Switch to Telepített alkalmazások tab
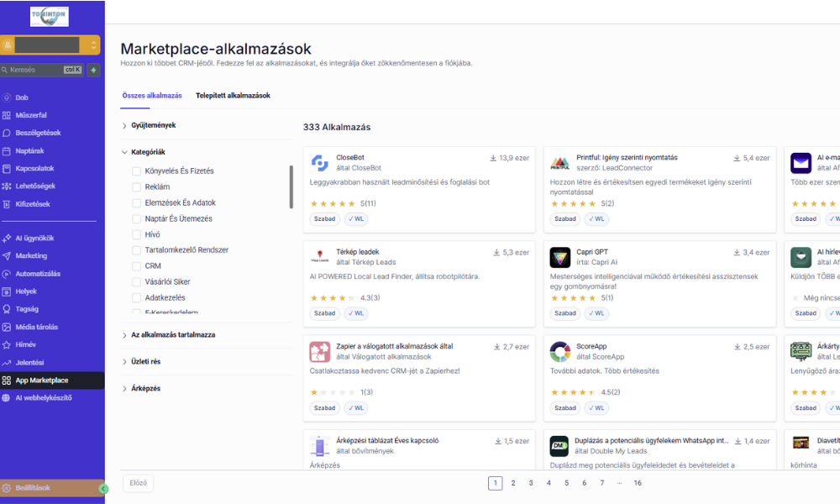Screen dimensions: 840x504 (x=233, y=96)
